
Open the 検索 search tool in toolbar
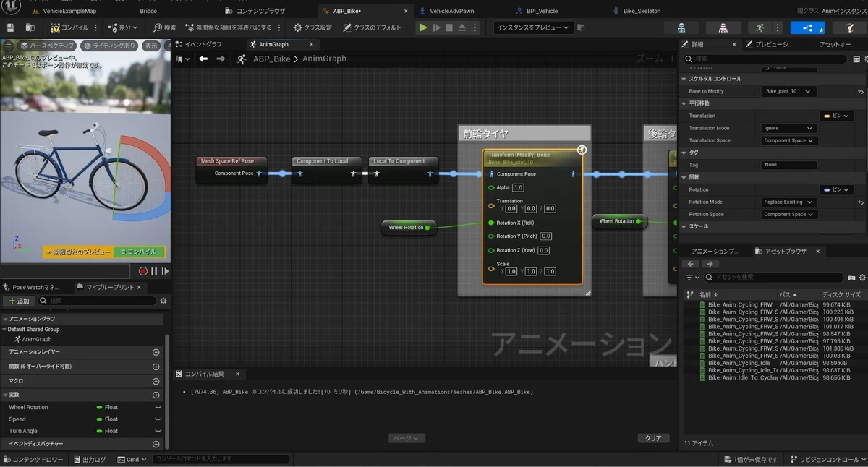(x=164, y=27)
